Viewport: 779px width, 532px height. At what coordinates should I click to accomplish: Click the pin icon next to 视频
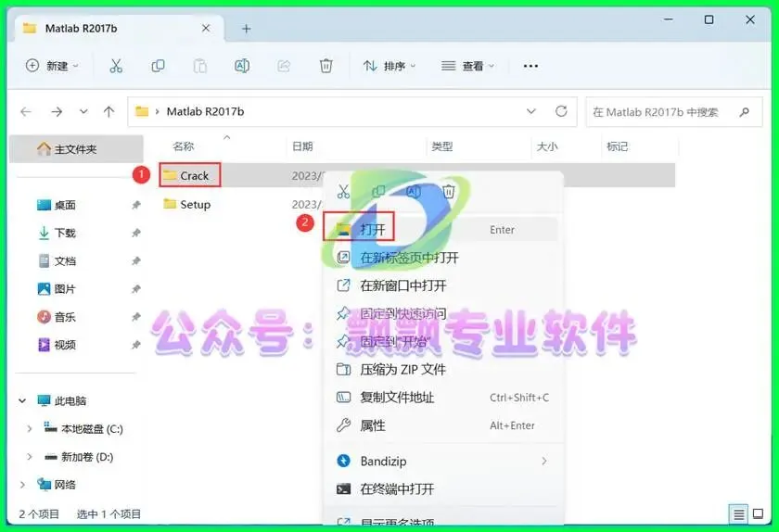(135, 344)
